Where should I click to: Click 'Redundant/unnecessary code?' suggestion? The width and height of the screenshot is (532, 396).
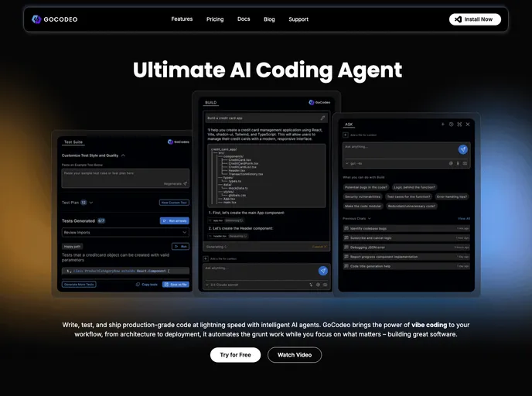coord(411,207)
